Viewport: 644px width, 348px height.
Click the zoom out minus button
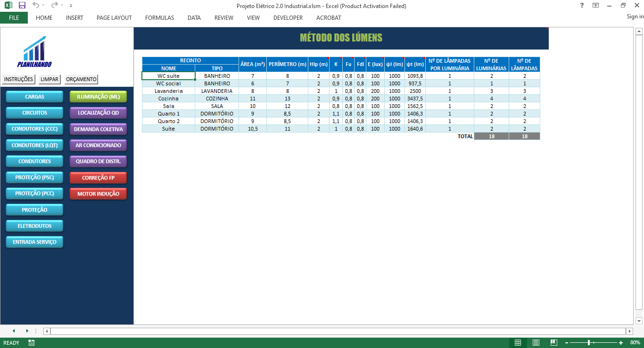[567, 343]
